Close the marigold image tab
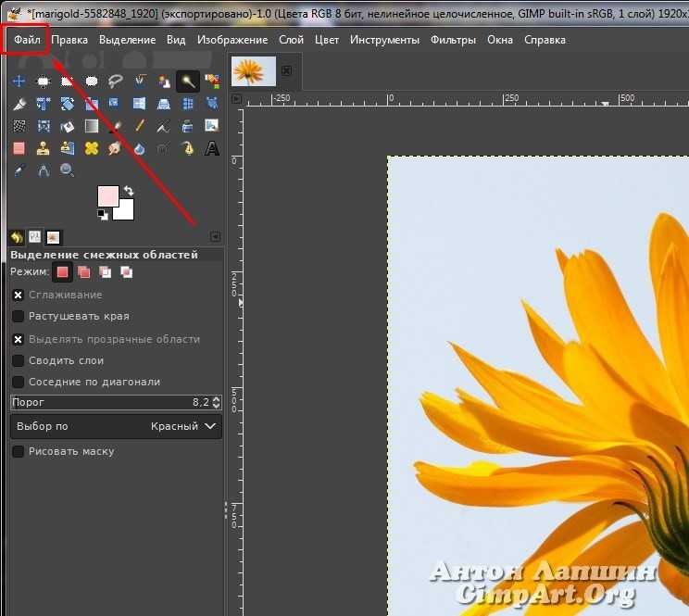The width and height of the screenshot is (689, 616). click(286, 70)
